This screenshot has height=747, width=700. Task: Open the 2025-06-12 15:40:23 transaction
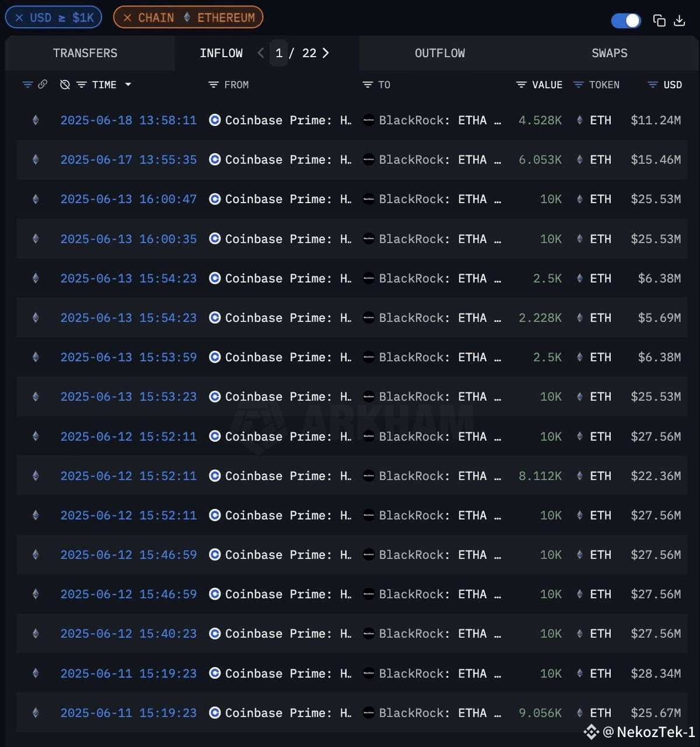click(128, 634)
